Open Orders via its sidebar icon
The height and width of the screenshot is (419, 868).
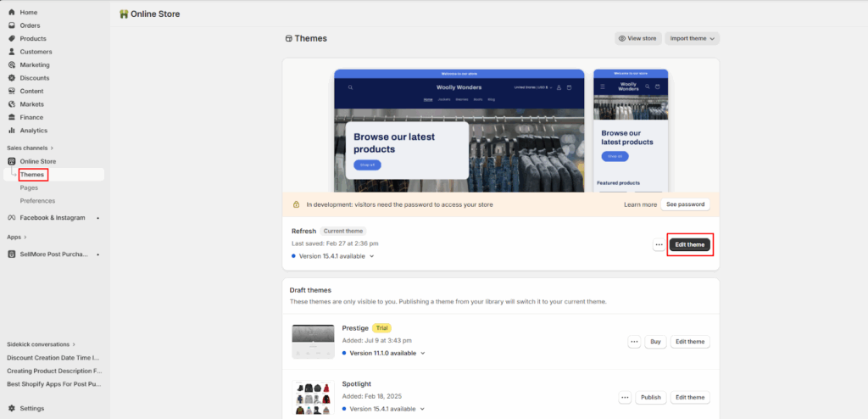12,25
